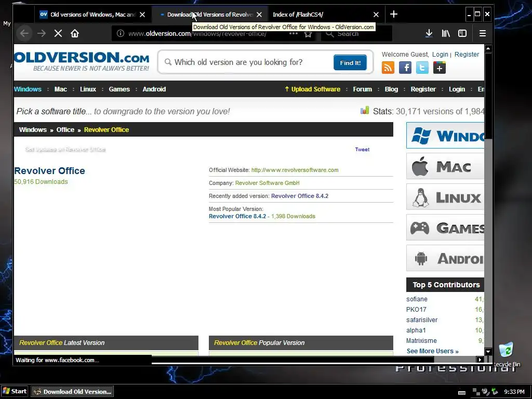Click Revolver Software GmbH company link
This screenshot has width=532, height=399.
268,183
